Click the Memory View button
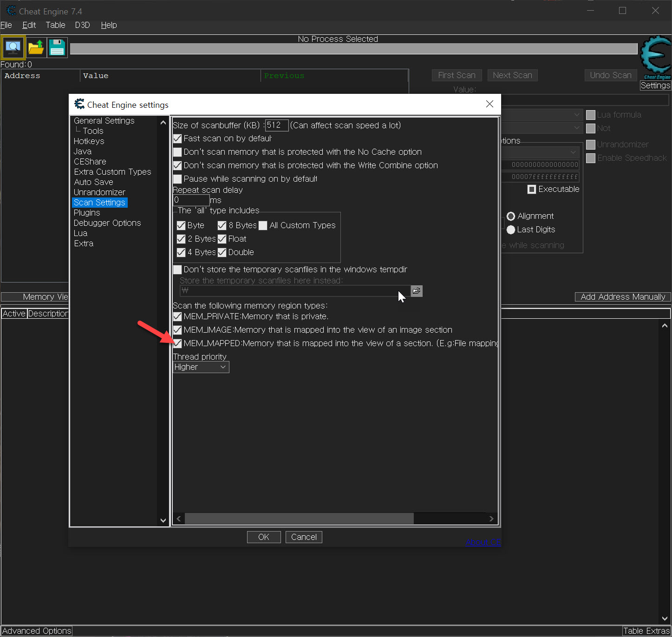The image size is (672, 637). (35, 297)
